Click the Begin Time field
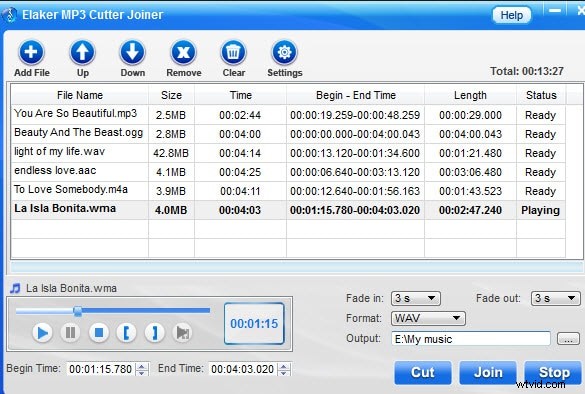This screenshot has height=394, width=585. click(x=100, y=369)
